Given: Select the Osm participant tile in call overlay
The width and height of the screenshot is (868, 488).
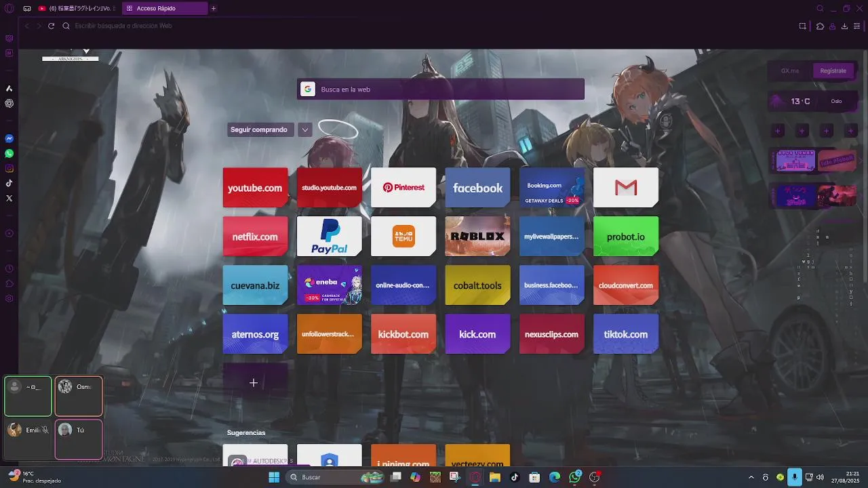Looking at the screenshot, I should 79,396.
